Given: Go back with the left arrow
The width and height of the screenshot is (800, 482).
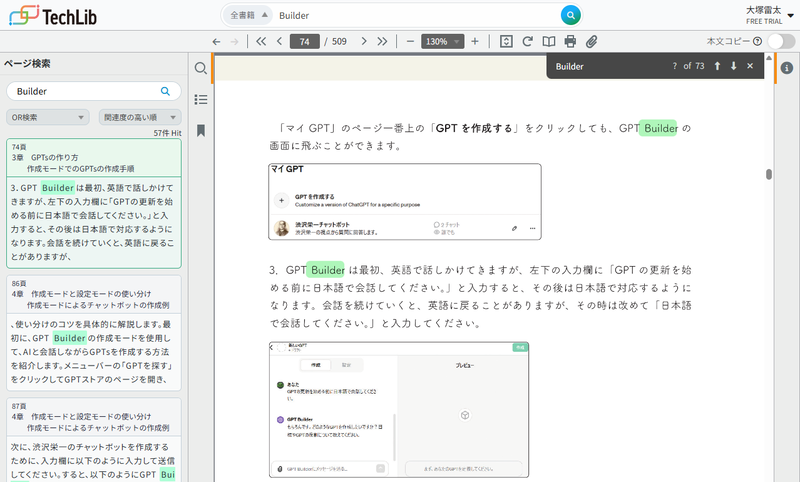Looking at the screenshot, I should coord(216,41).
